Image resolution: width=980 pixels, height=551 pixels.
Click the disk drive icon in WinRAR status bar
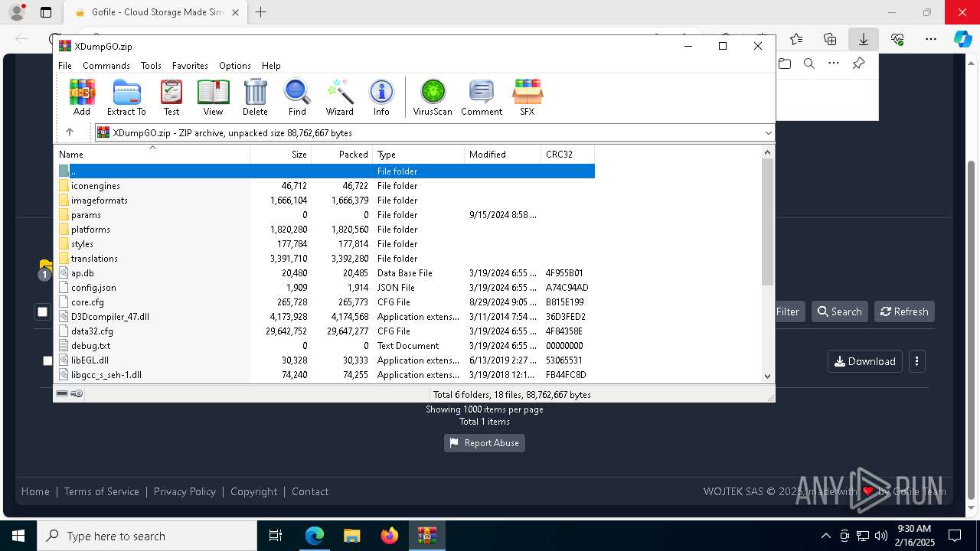click(62, 393)
